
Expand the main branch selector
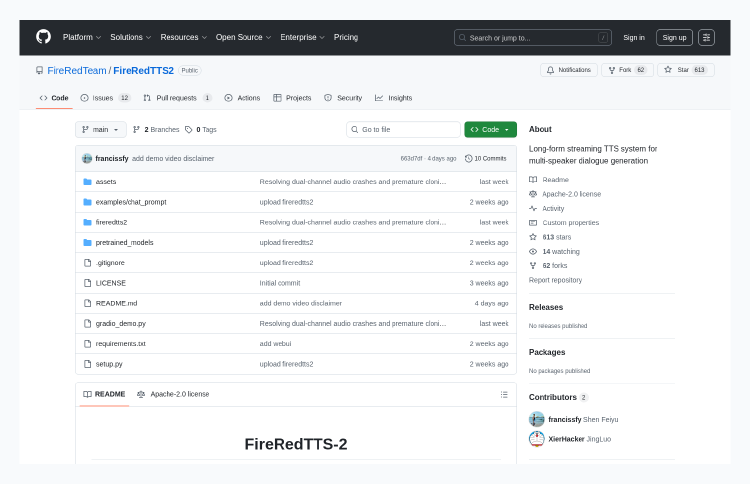point(101,129)
